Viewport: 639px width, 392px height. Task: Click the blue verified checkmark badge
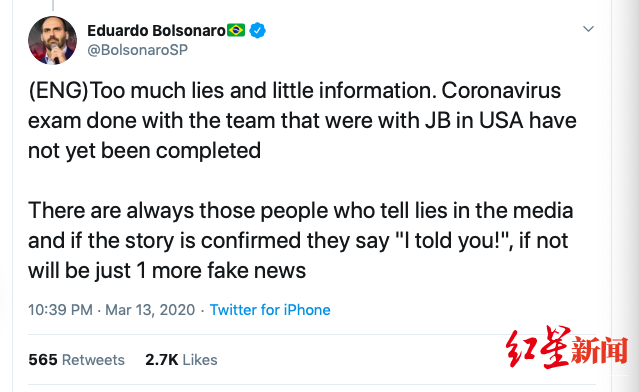click(x=257, y=31)
